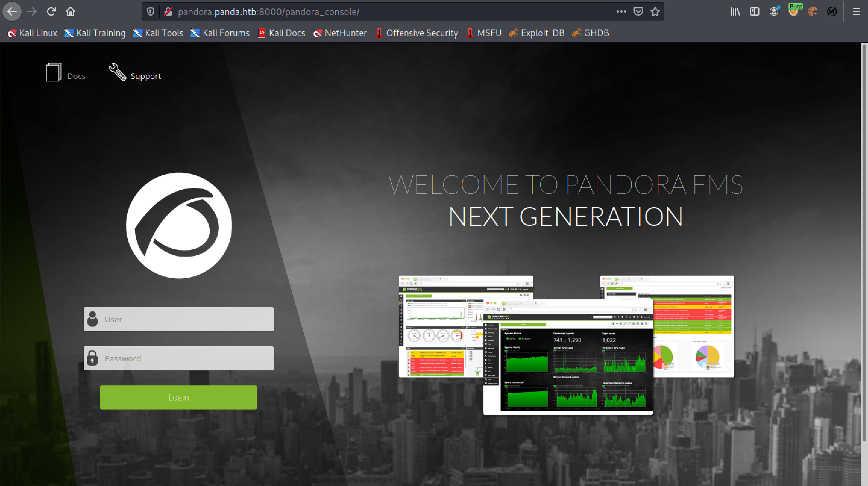Bookmark this page with the star icon
868x486 pixels.
pyautogui.click(x=655, y=12)
